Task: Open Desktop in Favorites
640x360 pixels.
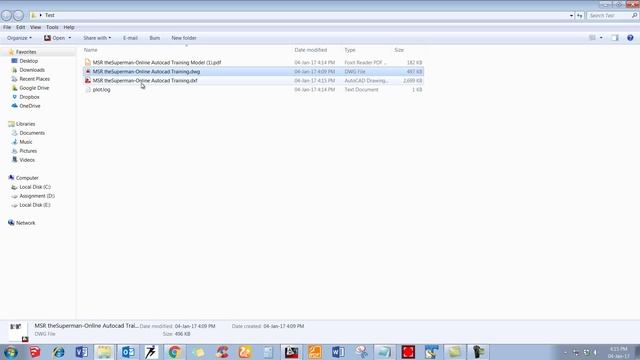Action: point(29,61)
